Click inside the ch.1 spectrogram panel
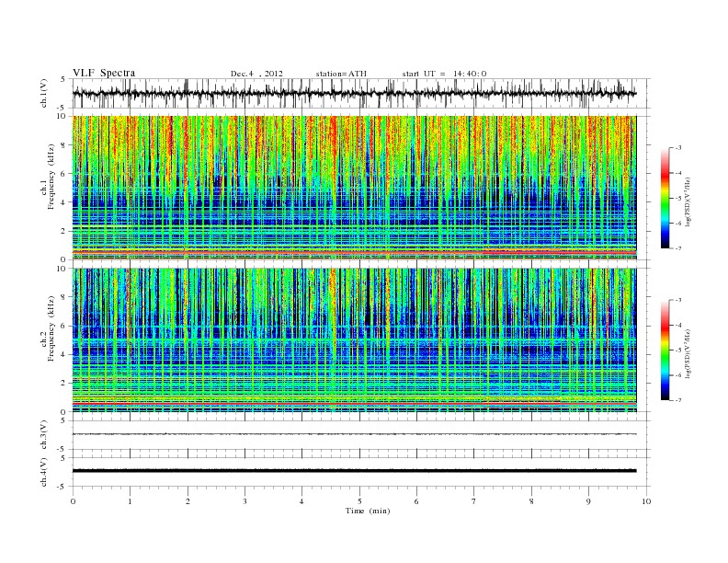This screenshot has width=728, height=563. tap(355, 188)
